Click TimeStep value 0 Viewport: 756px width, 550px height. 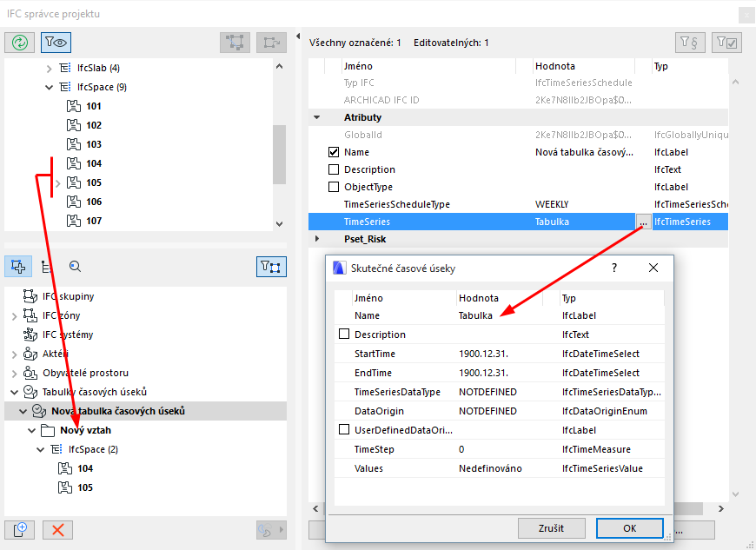(x=461, y=449)
